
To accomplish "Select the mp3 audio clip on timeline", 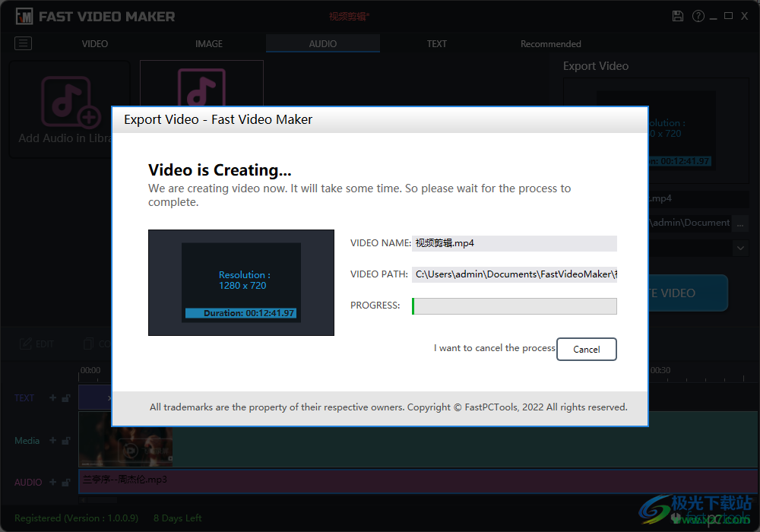I will (417, 481).
